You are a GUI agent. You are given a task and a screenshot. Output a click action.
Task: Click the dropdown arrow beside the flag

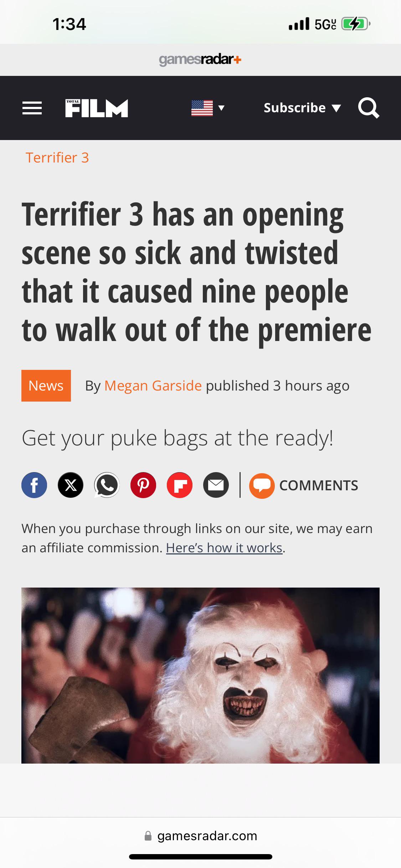pos(221,108)
